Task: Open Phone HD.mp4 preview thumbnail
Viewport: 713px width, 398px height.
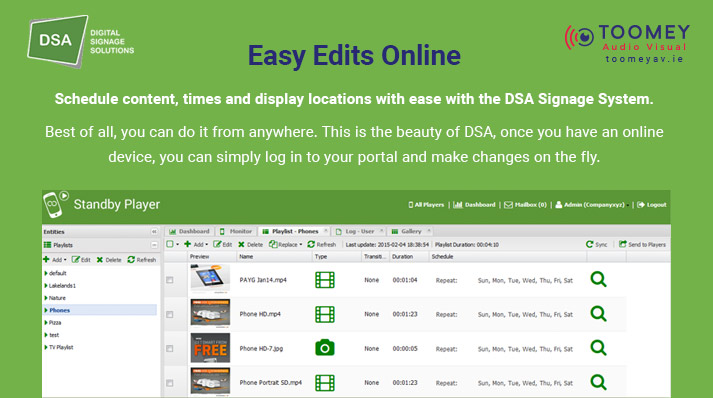Action: [210, 313]
